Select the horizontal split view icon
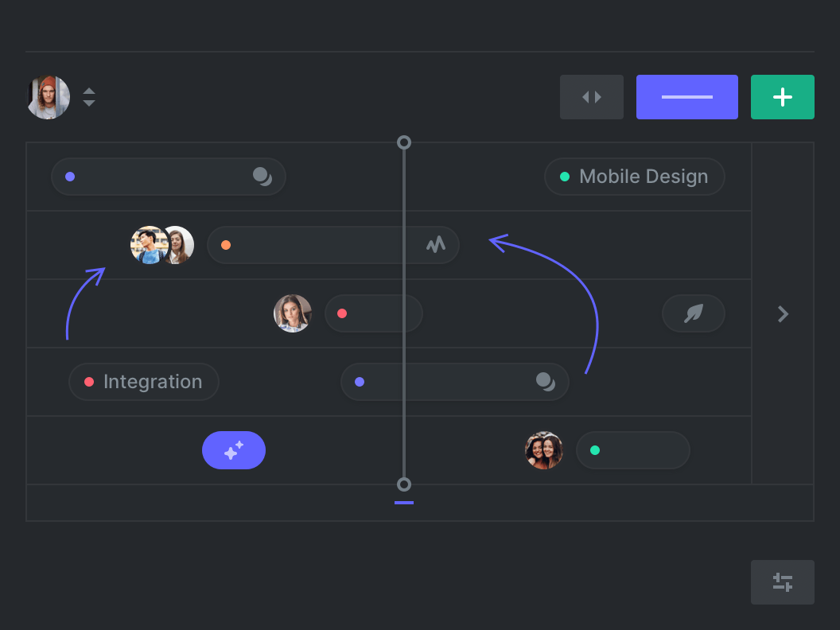This screenshot has width=840, height=630. 592,96
